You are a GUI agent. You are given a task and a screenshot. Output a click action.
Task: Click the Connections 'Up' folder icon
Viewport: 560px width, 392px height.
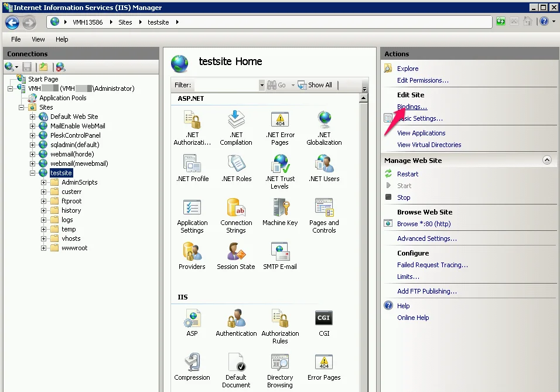(43, 67)
